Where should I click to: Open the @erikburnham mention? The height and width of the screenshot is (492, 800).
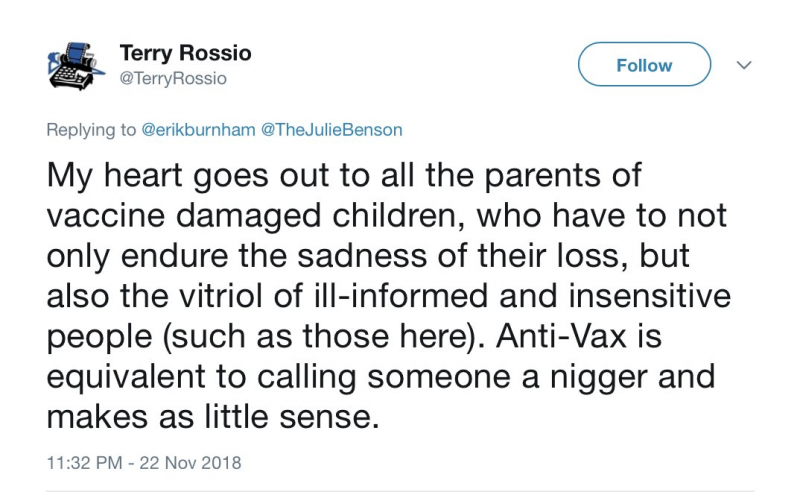(198, 130)
